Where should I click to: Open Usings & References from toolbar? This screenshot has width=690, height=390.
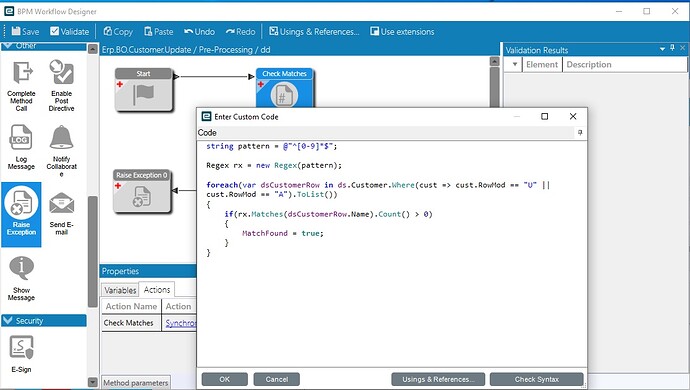pyautogui.click(x=314, y=31)
